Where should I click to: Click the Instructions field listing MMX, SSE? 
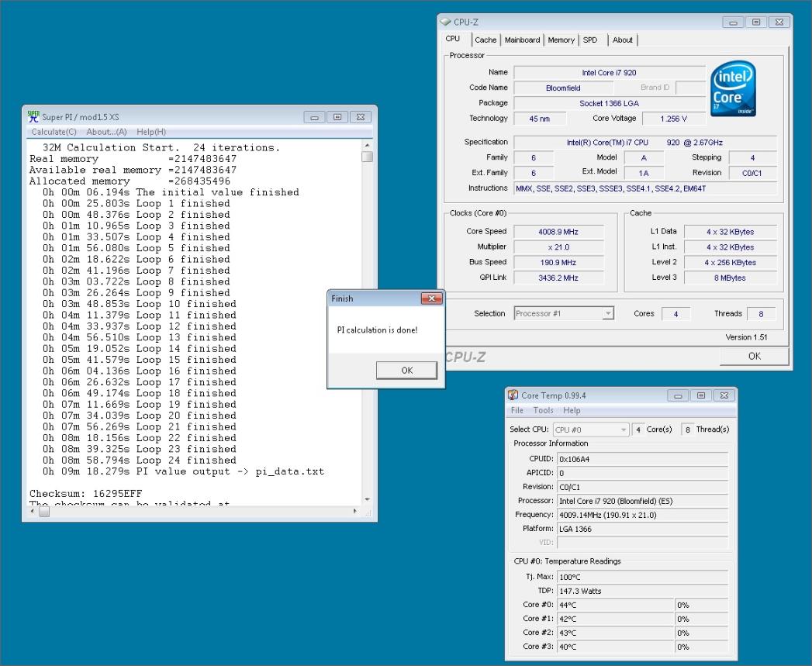(x=645, y=188)
